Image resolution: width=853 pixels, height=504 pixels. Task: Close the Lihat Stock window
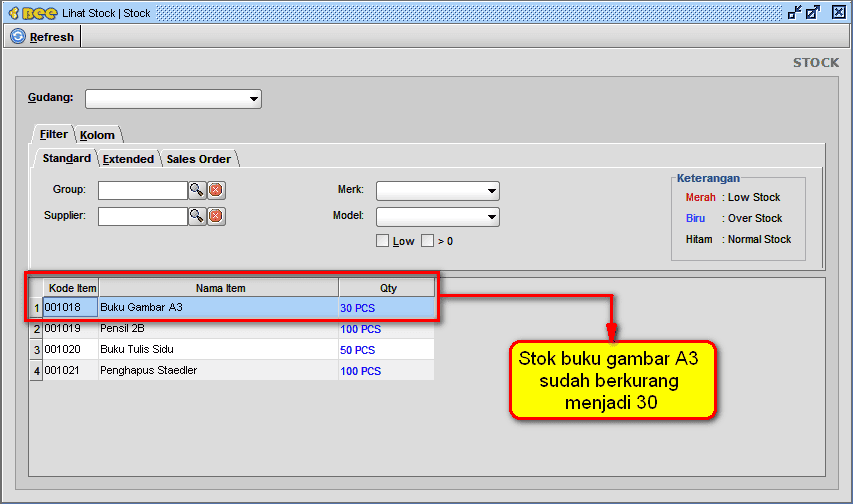point(838,13)
